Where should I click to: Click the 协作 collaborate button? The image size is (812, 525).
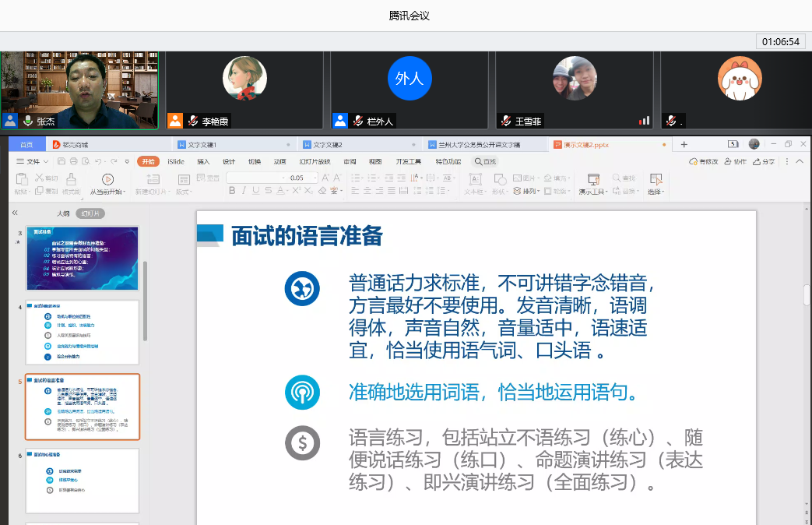click(734, 161)
